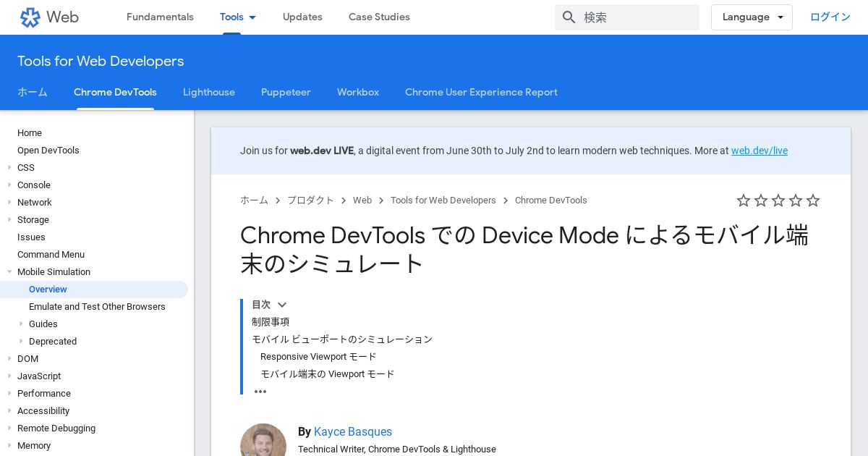Expand the DOM sidebar section
The height and width of the screenshot is (456, 868).
click(10, 359)
